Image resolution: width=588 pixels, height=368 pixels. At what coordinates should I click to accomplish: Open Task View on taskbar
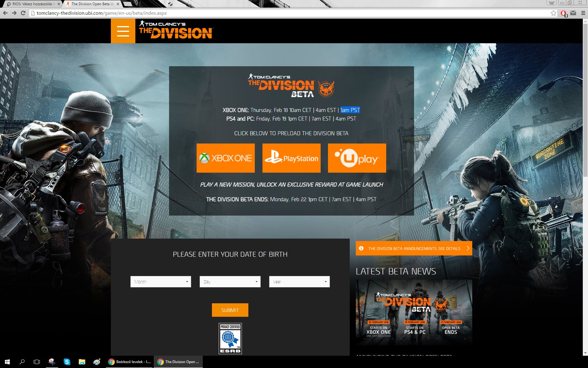37,362
